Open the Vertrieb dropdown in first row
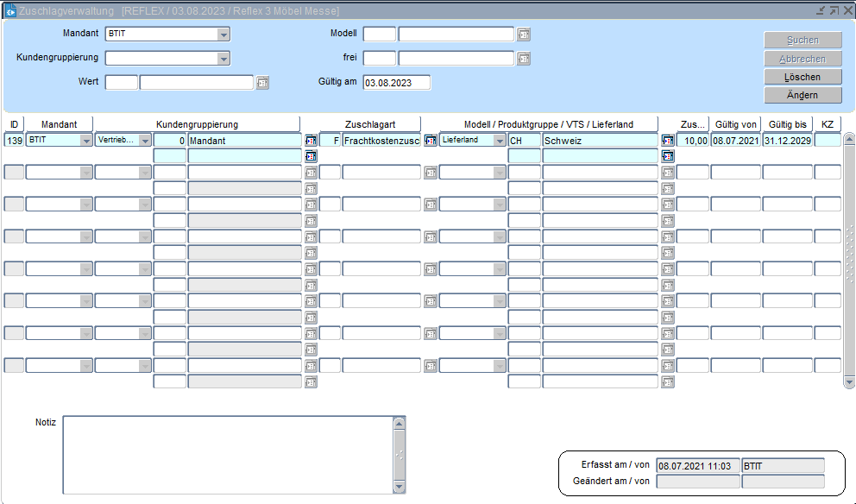Screen dimensions: 856x504 tap(144, 140)
